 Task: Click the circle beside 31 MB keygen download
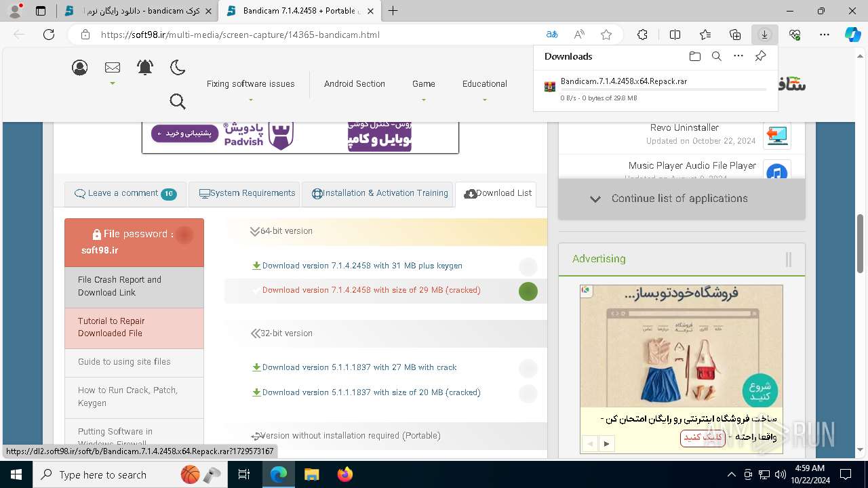click(528, 267)
